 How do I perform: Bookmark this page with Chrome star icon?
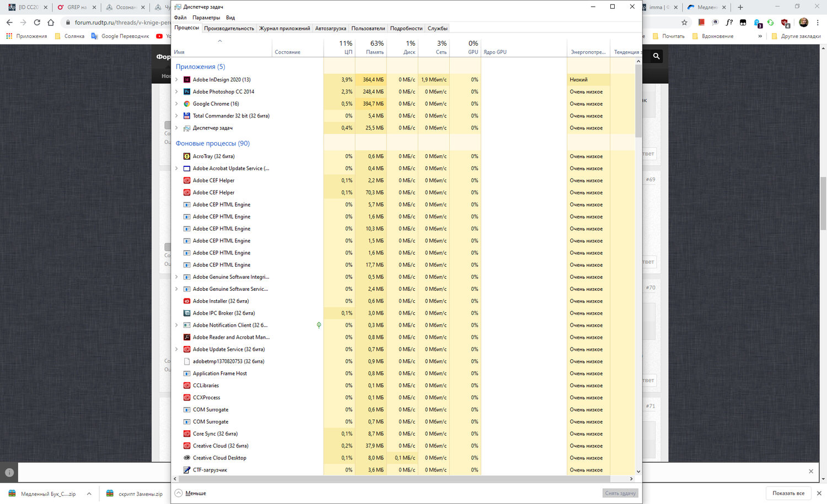click(x=684, y=23)
